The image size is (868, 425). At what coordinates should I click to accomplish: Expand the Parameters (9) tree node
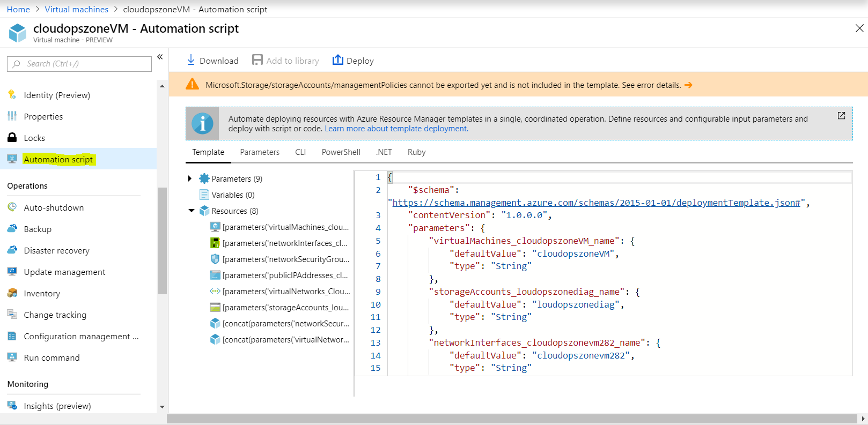pyautogui.click(x=190, y=178)
